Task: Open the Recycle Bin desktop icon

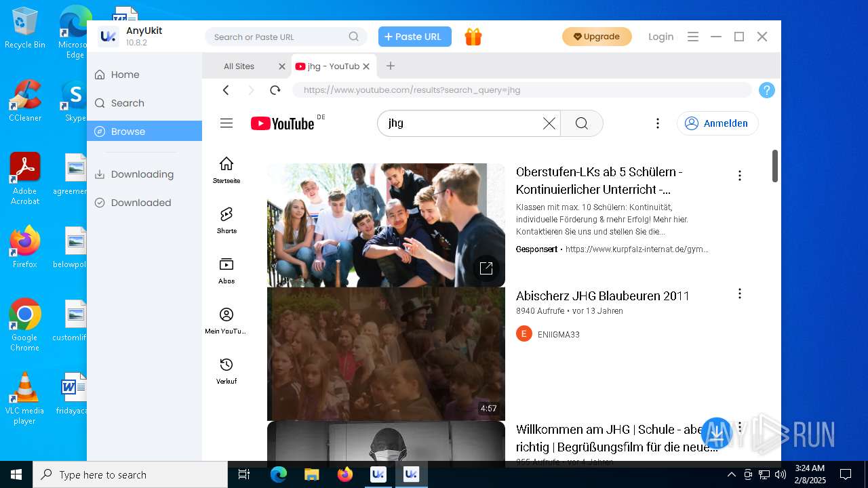Action: pyautogui.click(x=25, y=28)
